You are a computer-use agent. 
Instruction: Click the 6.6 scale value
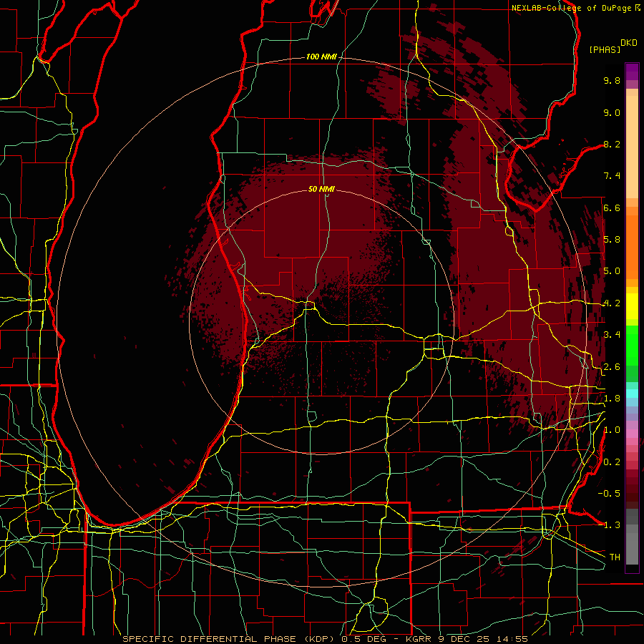[x=612, y=208]
